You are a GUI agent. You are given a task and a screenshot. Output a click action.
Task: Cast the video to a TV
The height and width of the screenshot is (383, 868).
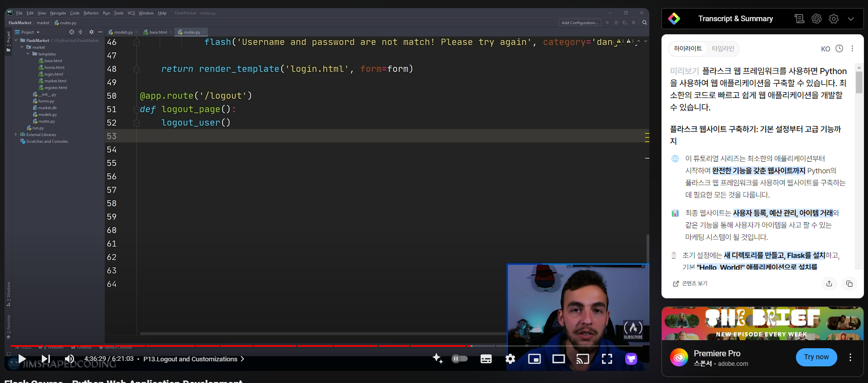[583, 359]
